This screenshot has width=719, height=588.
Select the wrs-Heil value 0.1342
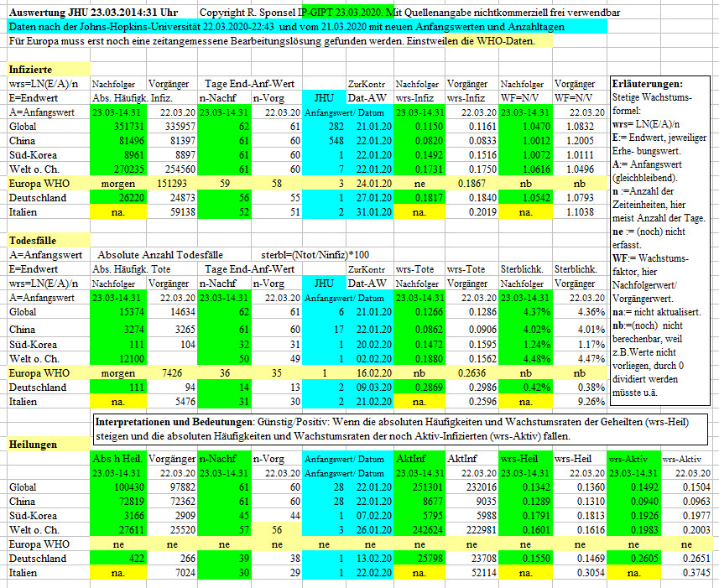(525, 487)
